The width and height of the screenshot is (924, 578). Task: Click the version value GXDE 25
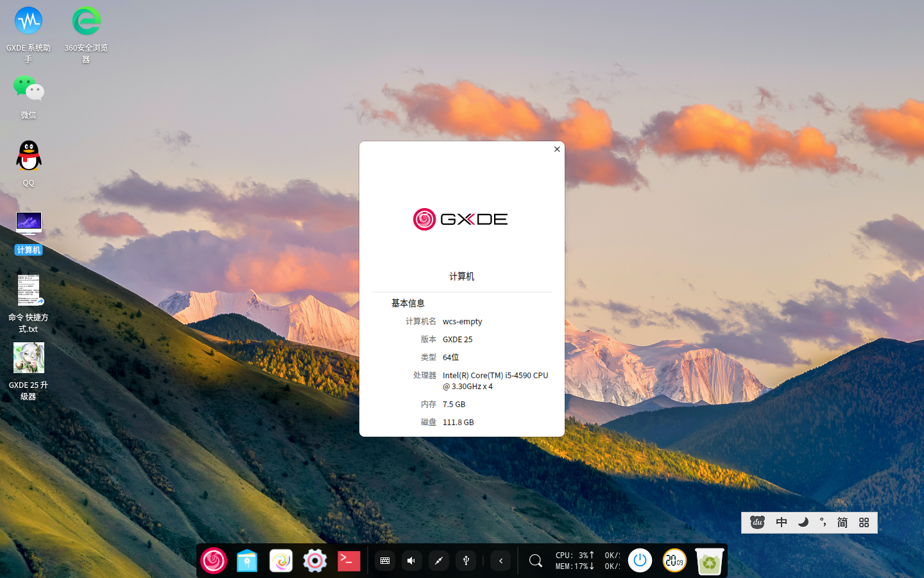pos(458,339)
